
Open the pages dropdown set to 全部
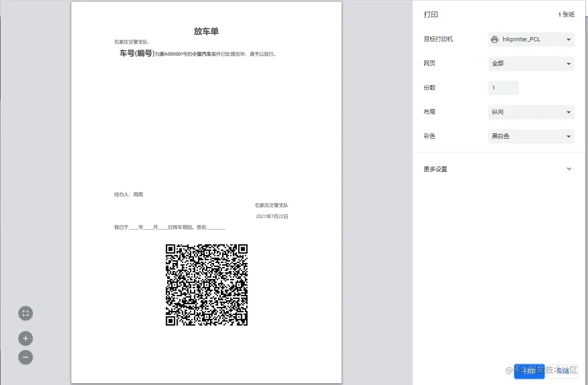(531, 64)
